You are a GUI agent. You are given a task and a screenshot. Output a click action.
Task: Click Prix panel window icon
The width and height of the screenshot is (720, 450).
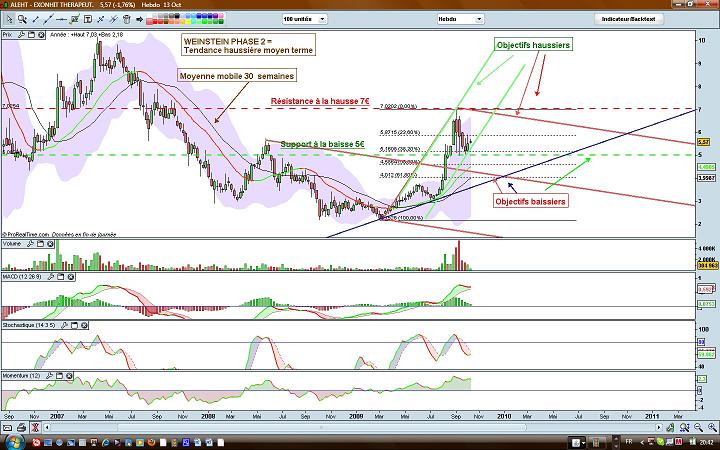(31, 35)
